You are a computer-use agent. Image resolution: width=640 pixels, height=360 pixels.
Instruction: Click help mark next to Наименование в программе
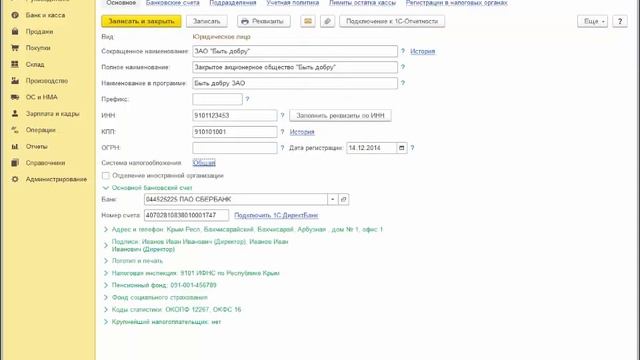403,83
